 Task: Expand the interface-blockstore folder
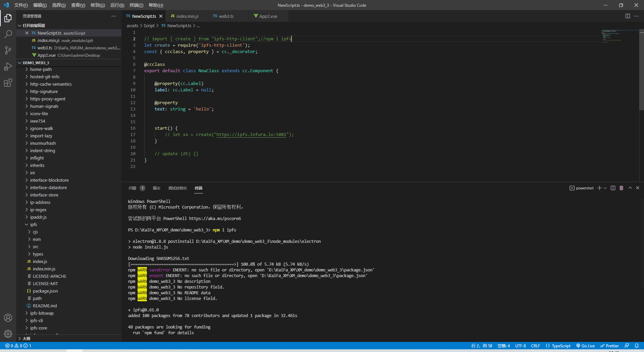click(69, 180)
